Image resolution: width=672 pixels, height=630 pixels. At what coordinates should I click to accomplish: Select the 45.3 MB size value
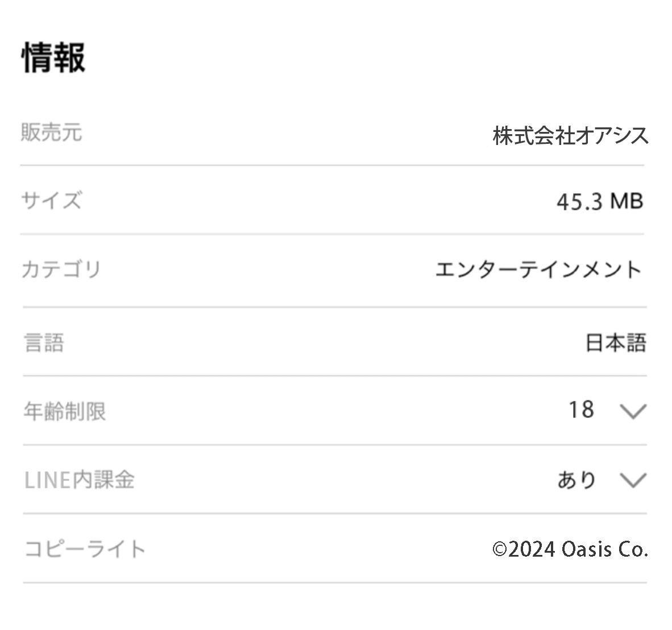600,201
